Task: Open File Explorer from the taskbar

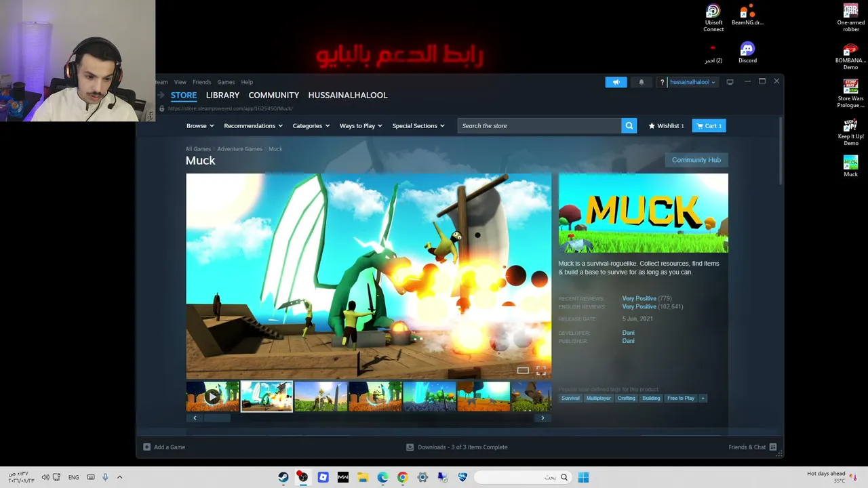Action: click(363, 477)
